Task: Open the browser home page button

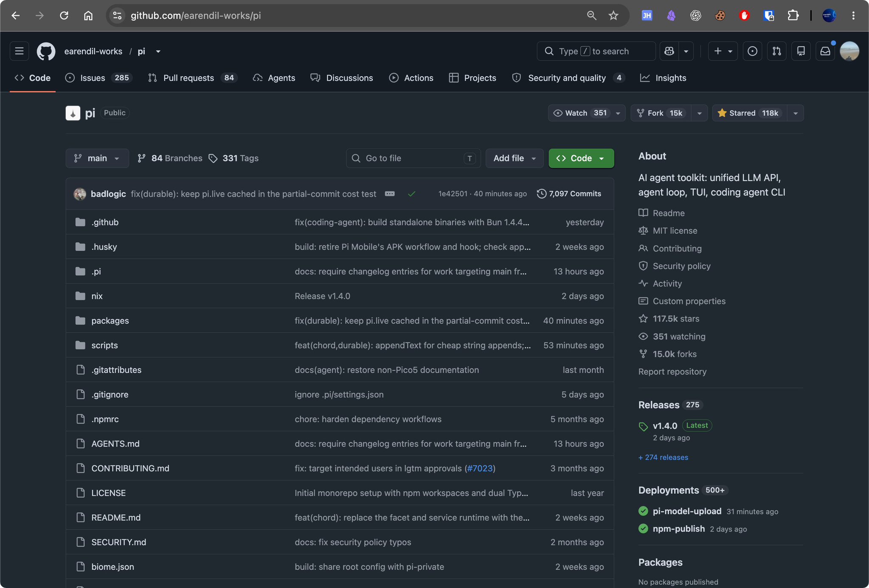Action: coord(88,16)
